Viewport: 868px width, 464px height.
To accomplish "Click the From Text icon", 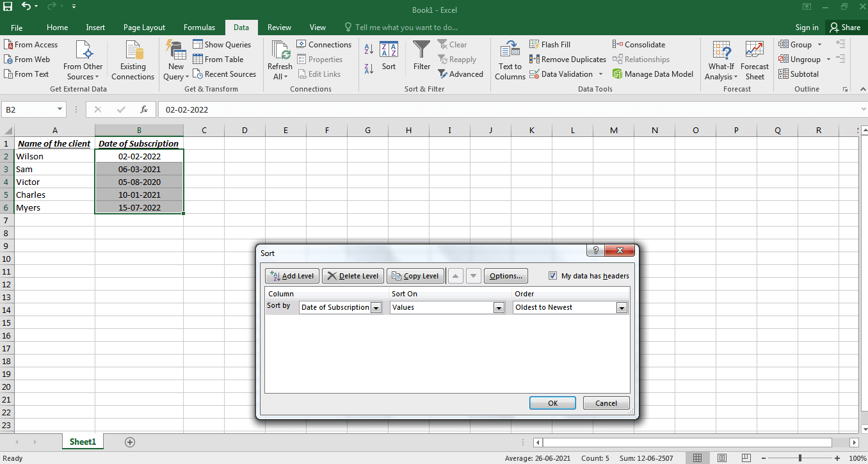I will (8, 74).
